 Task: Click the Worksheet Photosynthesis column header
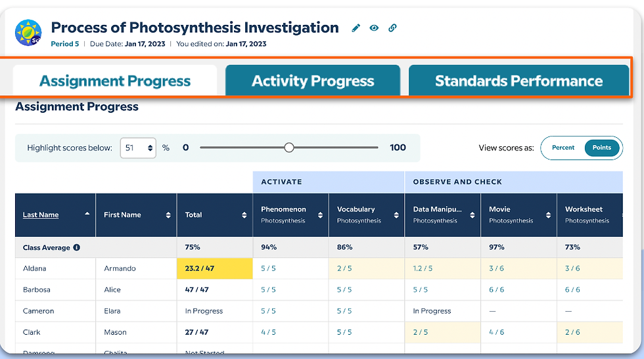pos(590,215)
